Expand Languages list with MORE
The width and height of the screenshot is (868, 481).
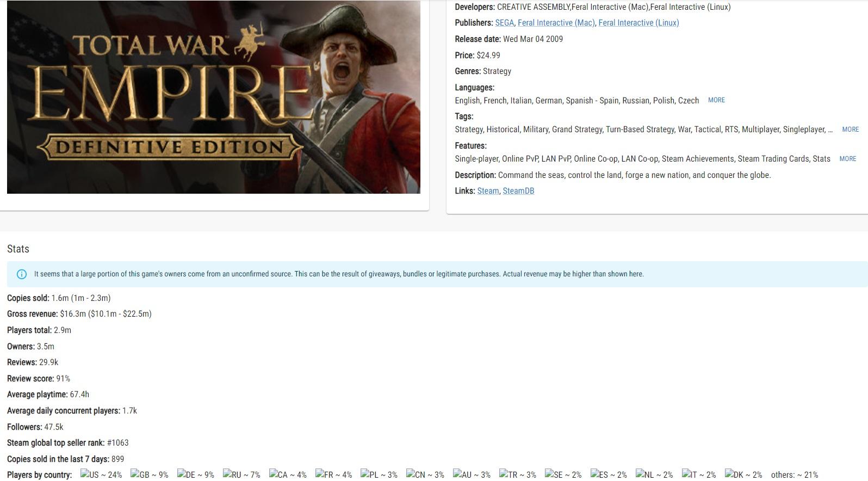[x=716, y=100]
